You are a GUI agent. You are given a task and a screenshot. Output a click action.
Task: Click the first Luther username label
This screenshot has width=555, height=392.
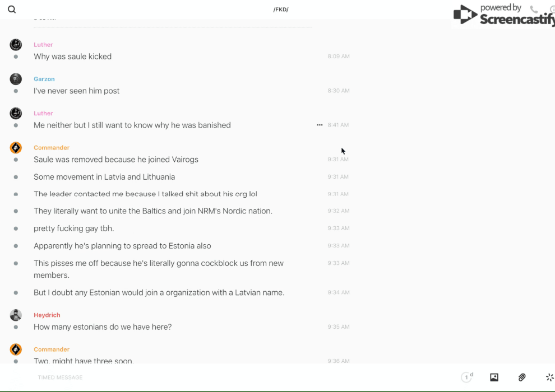click(43, 45)
